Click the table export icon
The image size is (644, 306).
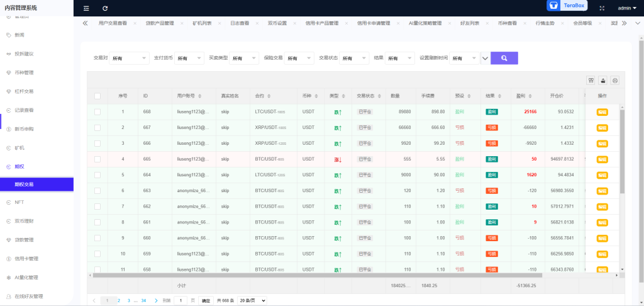(602, 81)
